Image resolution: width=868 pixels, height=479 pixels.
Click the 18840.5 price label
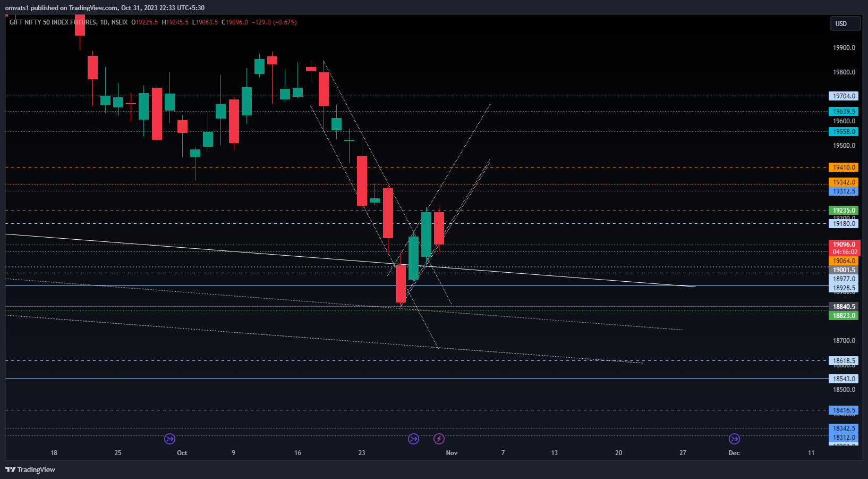click(844, 307)
